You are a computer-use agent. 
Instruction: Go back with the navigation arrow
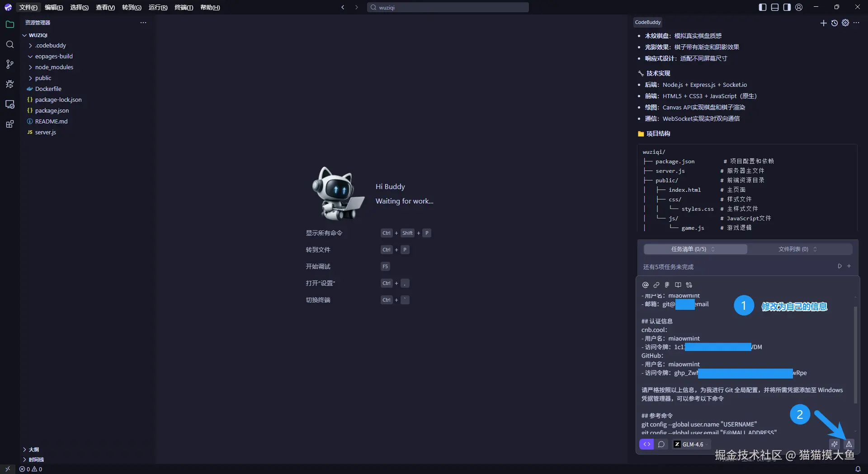pyautogui.click(x=343, y=7)
